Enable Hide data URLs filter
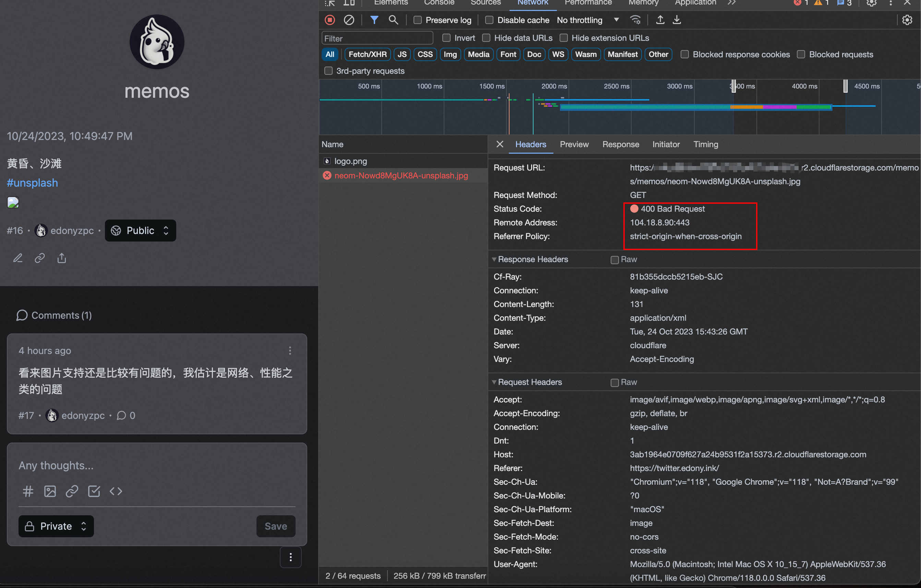Screen dimensions: 921x588 pyautogui.click(x=486, y=38)
